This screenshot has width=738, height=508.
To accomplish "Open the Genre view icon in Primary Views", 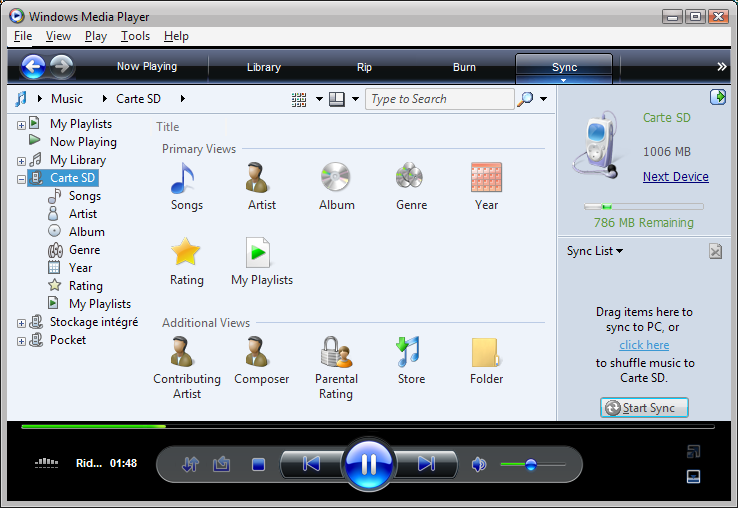I will coord(409,176).
